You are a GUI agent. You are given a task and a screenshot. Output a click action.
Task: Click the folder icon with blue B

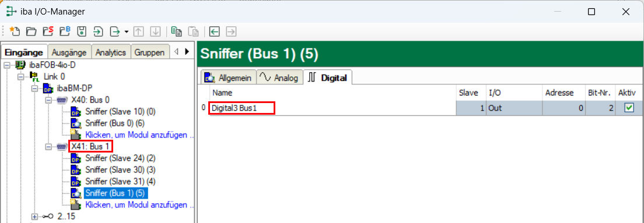click(x=65, y=31)
